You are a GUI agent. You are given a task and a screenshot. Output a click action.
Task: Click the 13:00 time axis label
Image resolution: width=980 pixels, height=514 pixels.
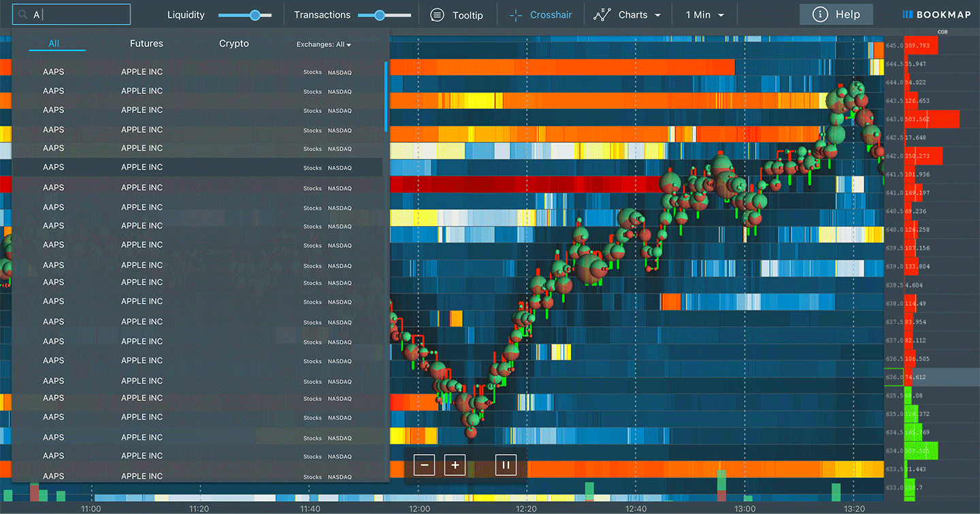click(x=745, y=509)
